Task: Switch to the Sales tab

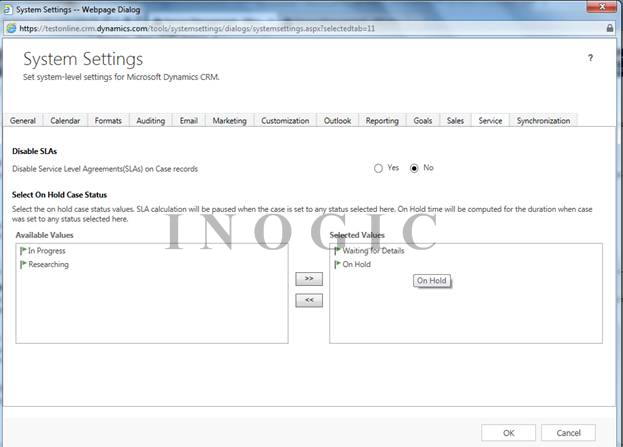Action: click(455, 120)
